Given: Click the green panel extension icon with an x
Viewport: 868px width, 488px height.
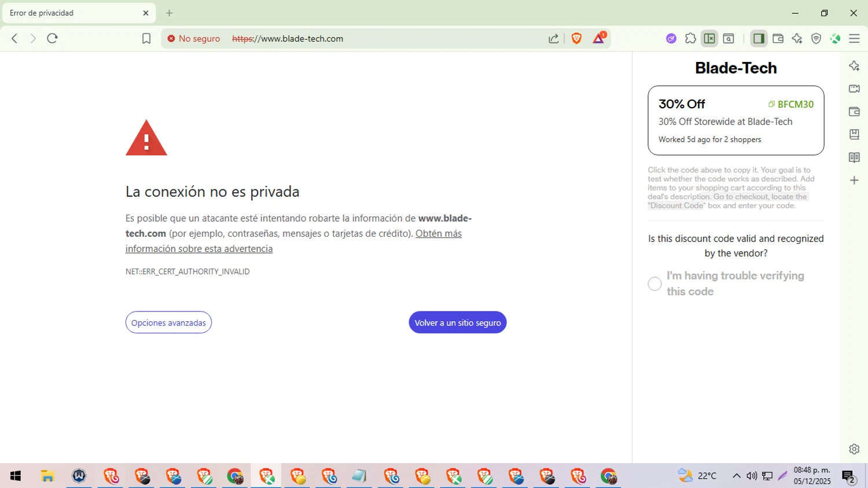Looking at the screenshot, I should (x=709, y=39).
